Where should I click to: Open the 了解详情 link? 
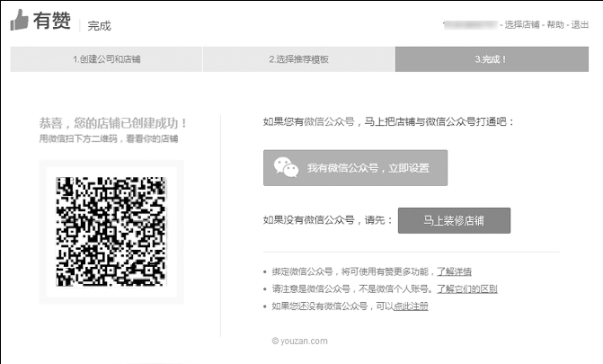click(x=454, y=271)
